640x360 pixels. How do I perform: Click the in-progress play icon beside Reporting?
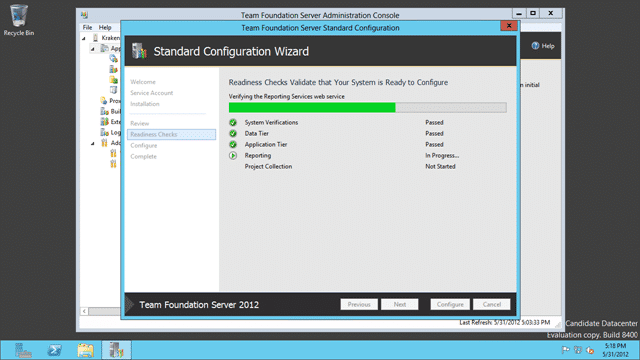[x=233, y=156]
